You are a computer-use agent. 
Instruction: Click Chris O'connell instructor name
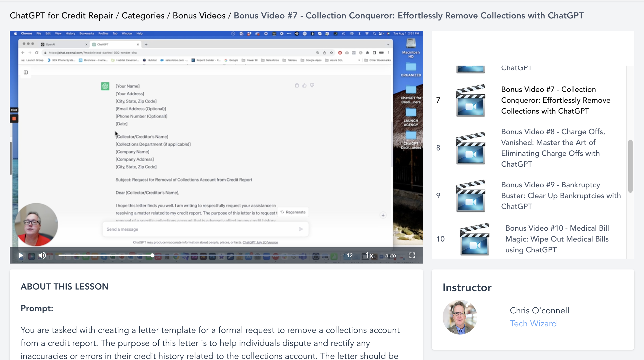[x=539, y=310]
